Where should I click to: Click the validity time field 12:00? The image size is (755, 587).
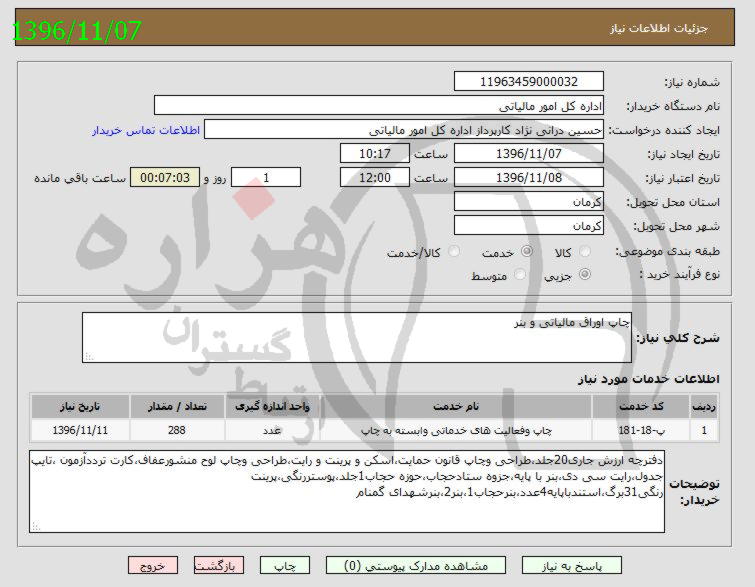pos(375,178)
